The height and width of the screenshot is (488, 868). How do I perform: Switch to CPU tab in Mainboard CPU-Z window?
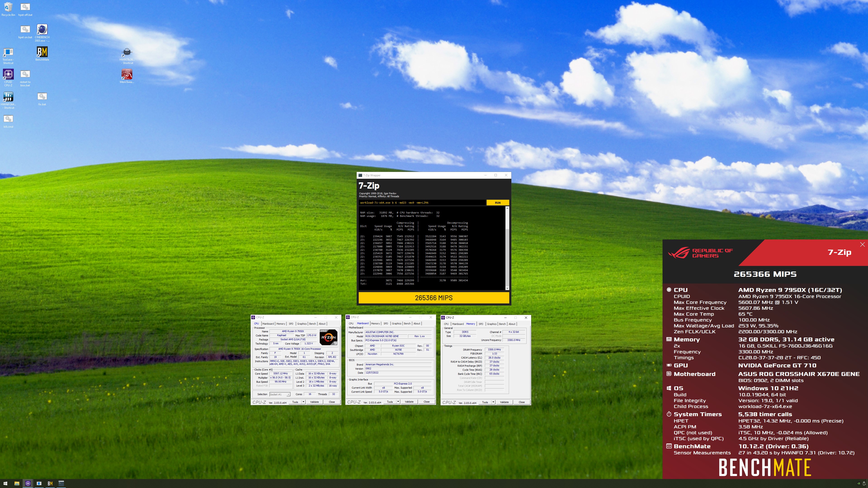pyautogui.click(x=351, y=324)
